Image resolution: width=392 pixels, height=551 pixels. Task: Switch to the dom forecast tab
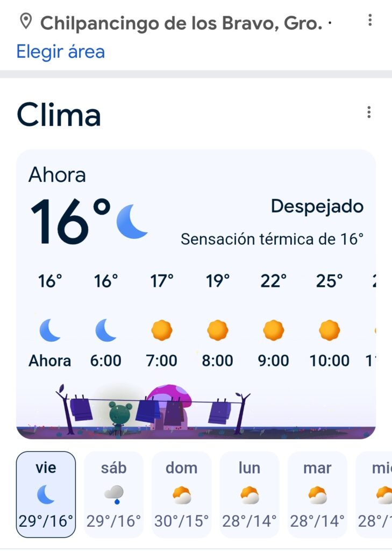point(182,495)
